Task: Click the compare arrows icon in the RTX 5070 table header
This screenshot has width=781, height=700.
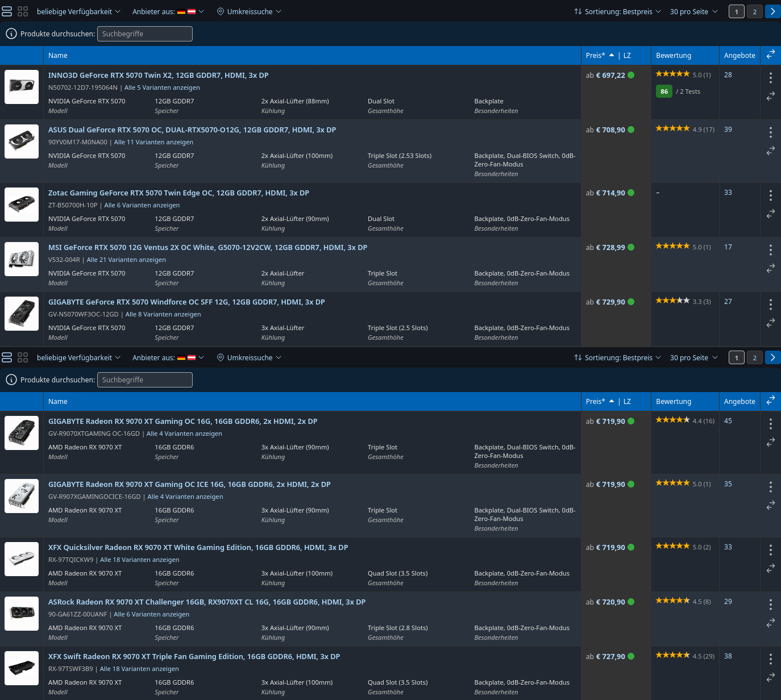Action: coord(771,55)
